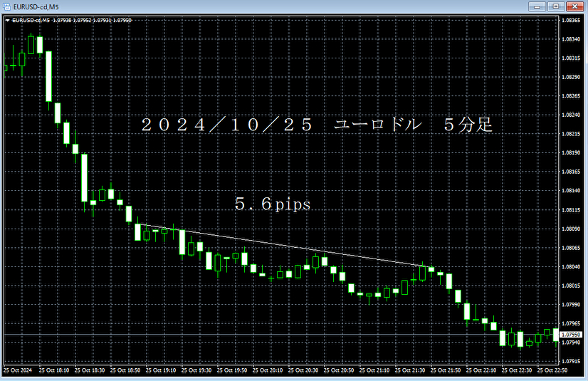Click the 25 Oct 19:30 time label
Image resolution: width=588 pixels, height=381 pixels.
pyautogui.click(x=196, y=370)
